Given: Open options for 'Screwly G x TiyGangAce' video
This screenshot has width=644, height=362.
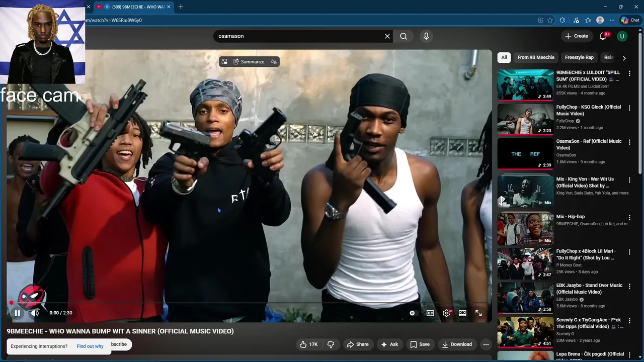Looking at the screenshot, I should point(629,321).
